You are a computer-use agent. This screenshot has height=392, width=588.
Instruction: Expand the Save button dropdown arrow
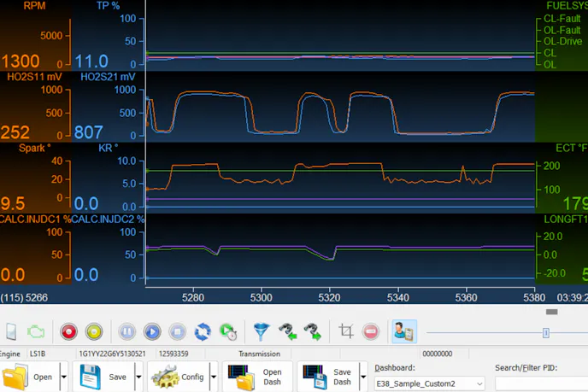138,377
